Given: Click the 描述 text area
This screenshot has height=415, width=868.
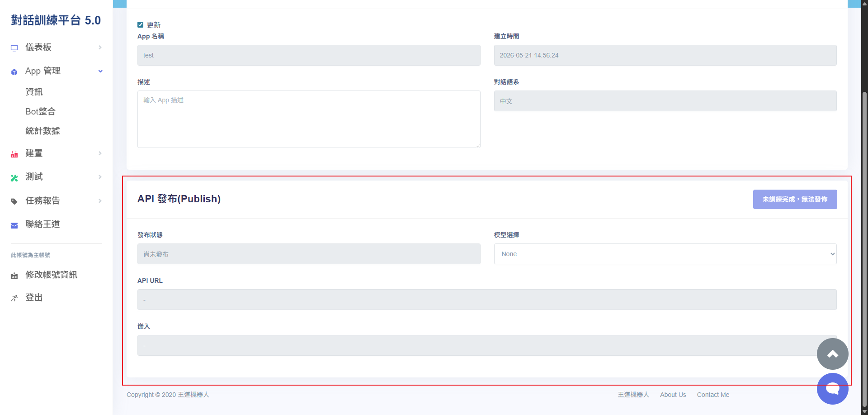Looking at the screenshot, I should [309, 119].
